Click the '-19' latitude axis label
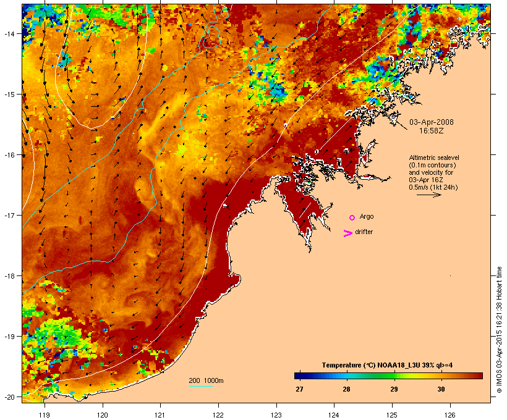507x420 pixels. tap(9, 337)
